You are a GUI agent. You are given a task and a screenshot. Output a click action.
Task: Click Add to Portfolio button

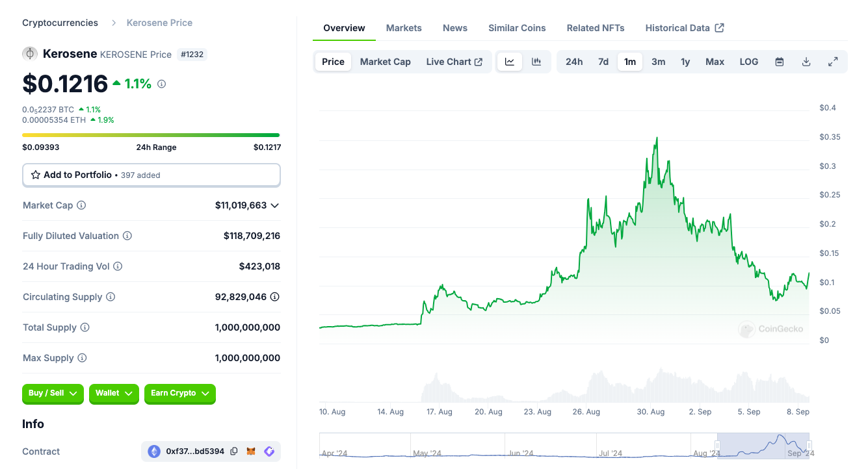point(151,175)
